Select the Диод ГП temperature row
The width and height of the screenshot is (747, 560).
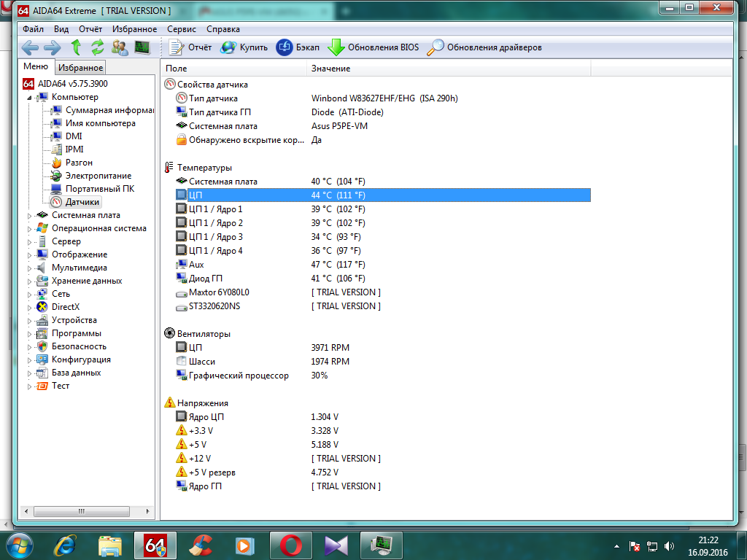383,278
